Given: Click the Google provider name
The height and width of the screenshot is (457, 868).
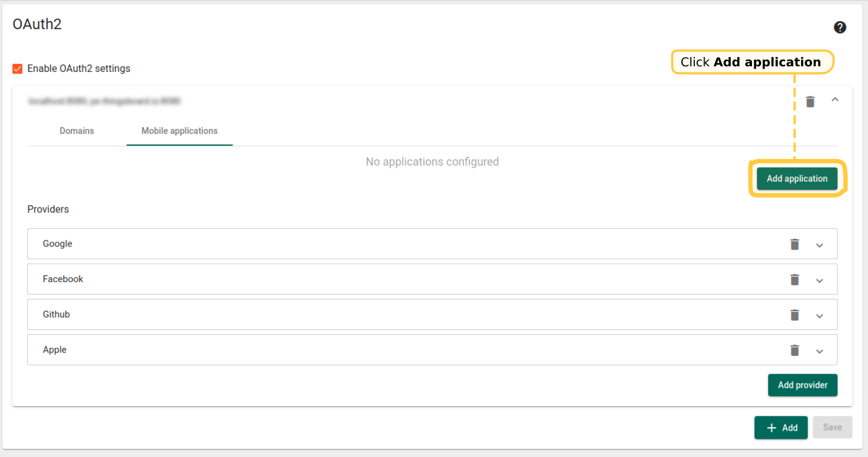Looking at the screenshot, I should pyautogui.click(x=58, y=244).
